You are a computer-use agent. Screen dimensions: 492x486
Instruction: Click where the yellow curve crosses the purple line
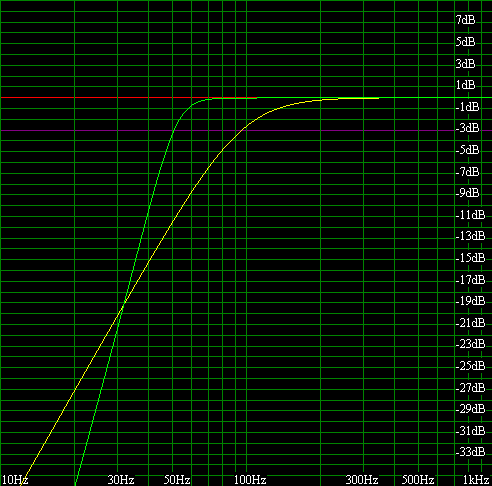pyautogui.click(x=242, y=130)
